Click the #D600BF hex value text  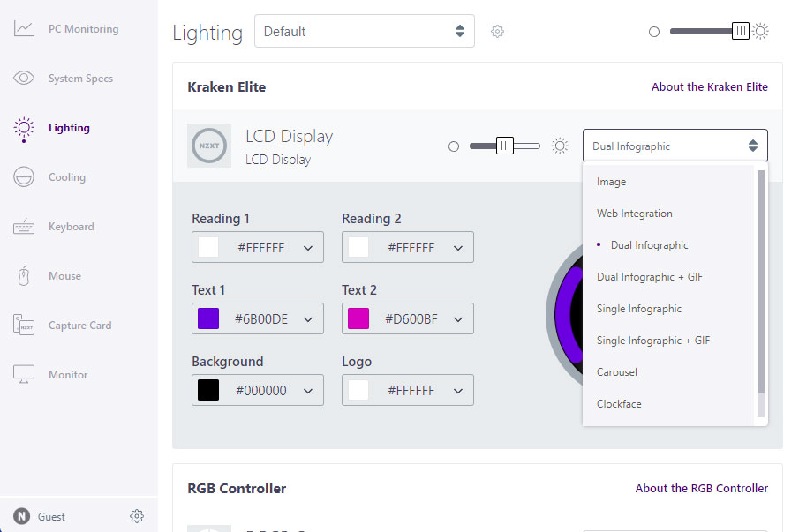[x=411, y=319]
